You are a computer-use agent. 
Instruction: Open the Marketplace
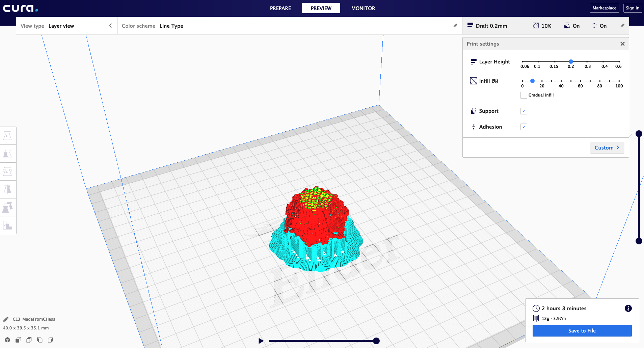tap(605, 8)
